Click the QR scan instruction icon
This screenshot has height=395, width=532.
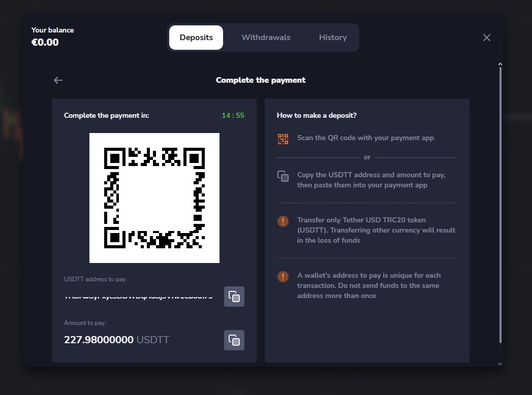pyautogui.click(x=283, y=139)
